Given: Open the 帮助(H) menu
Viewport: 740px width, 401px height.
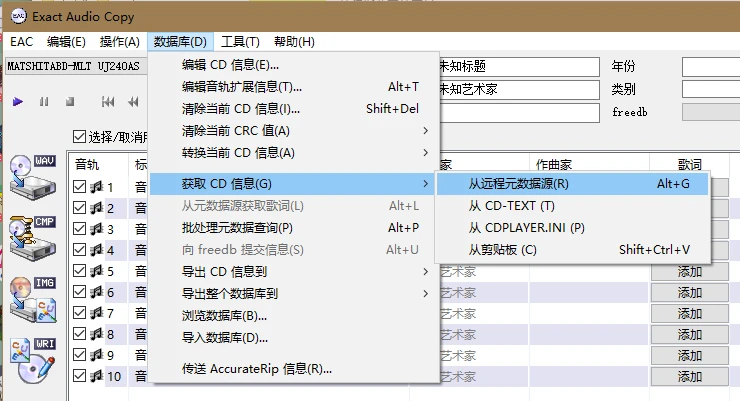Looking at the screenshot, I should click(x=294, y=42).
